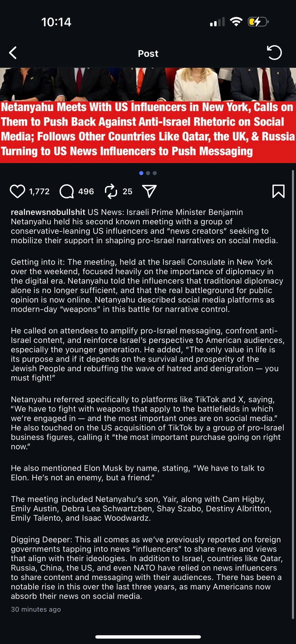Tap the 1,772 likes count

click(x=39, y=191)
